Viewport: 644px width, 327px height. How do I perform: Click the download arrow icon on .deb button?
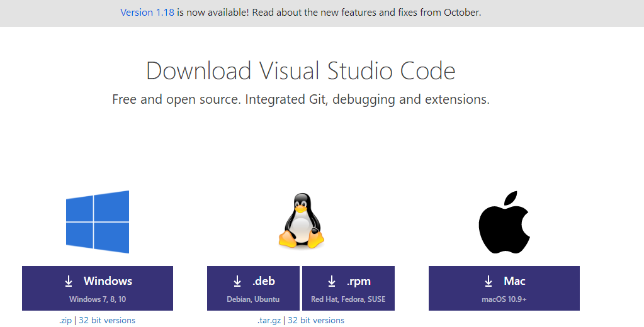(x=237, y=281)
